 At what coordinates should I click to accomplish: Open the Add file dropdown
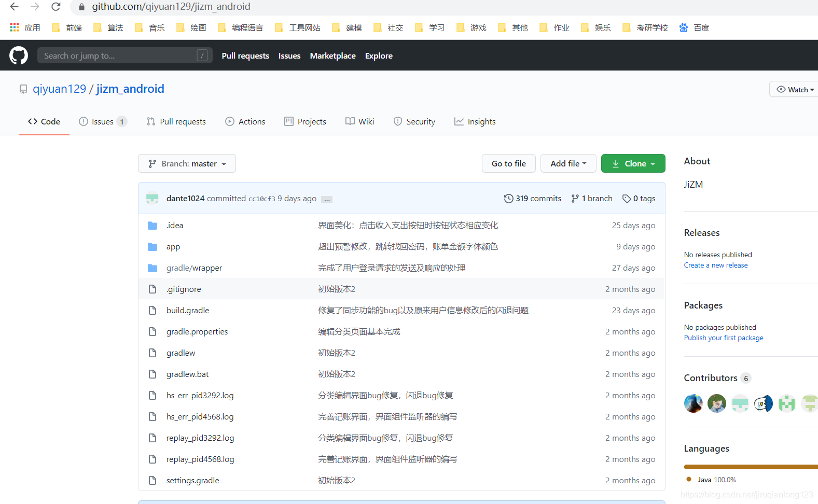tap(569, 163)
